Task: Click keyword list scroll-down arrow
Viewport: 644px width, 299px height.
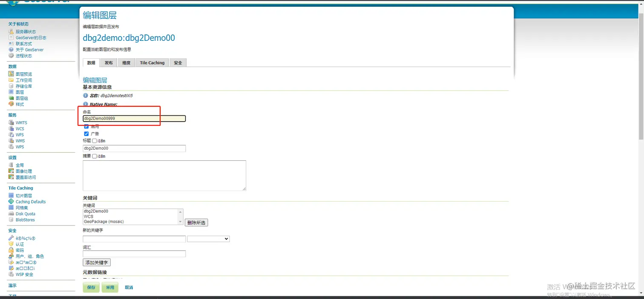Action: [181, 222]
